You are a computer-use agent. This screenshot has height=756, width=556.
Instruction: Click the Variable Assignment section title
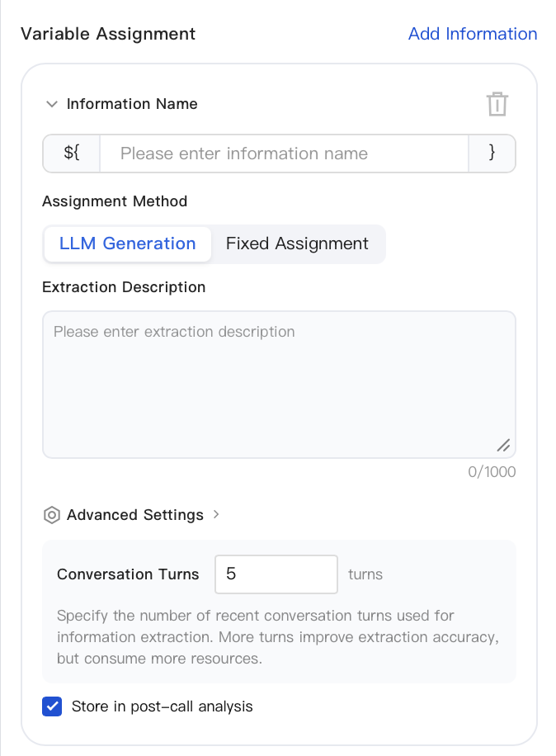coord(108,34)
